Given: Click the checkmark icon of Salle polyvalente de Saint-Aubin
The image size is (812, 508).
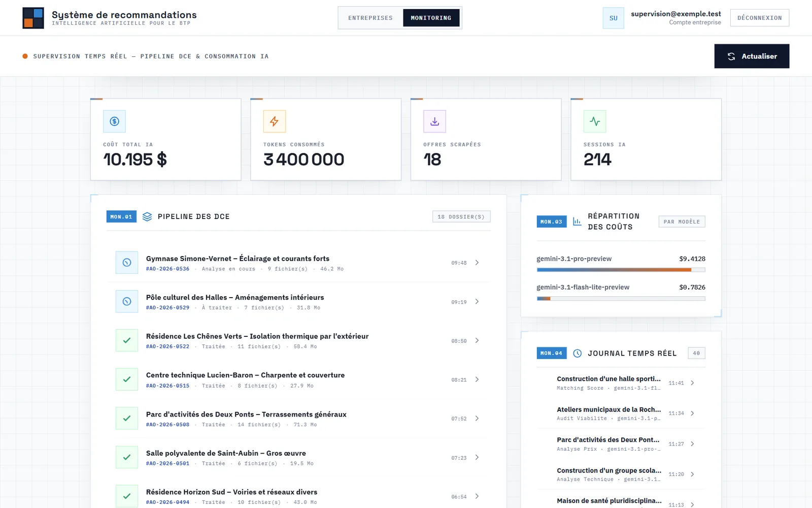Looking at the screenshot, I should [x=127, y=457].
